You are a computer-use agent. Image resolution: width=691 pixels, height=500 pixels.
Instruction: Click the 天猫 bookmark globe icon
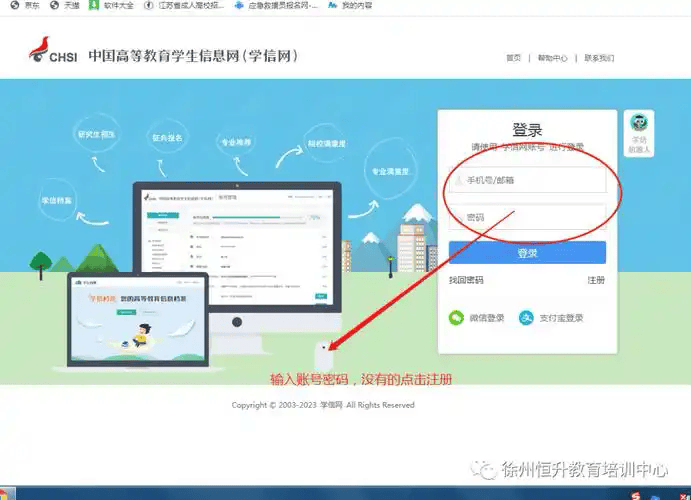coord(55,5)
